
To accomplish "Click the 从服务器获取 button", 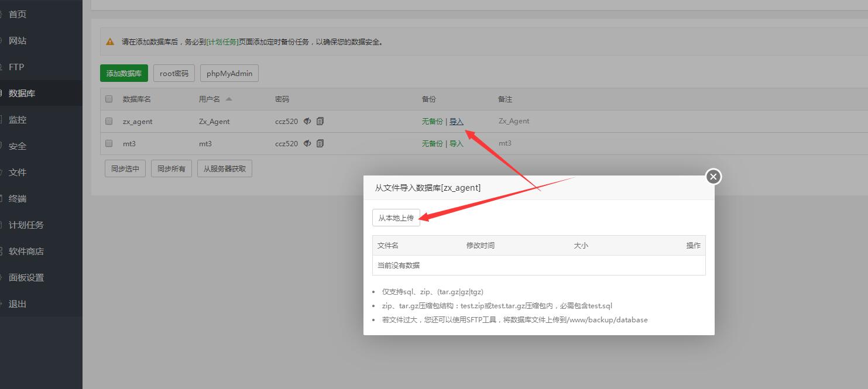I will (225, 169).
